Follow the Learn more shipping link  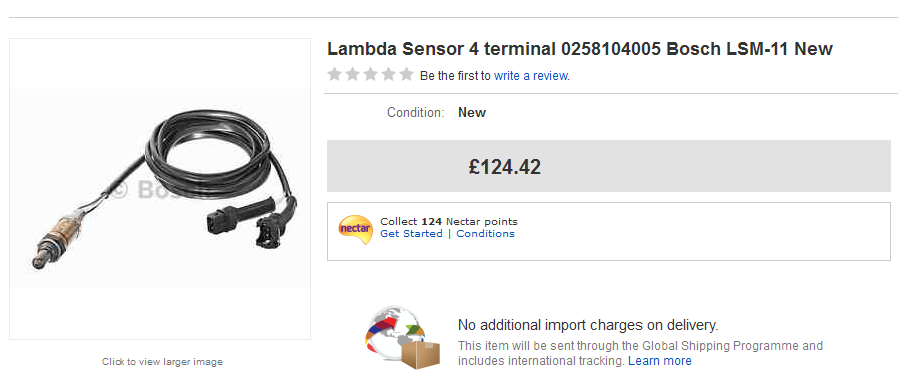coord(660,361)
